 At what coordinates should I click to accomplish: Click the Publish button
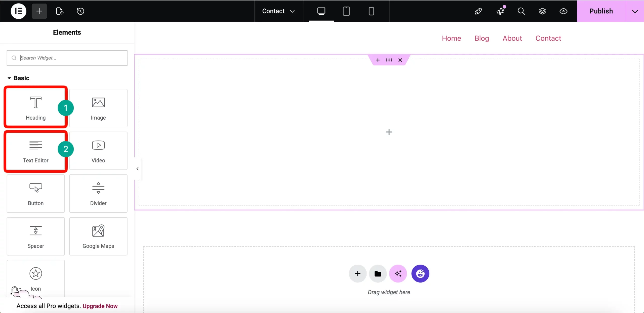pyautogui.click(x=601, y=11)
